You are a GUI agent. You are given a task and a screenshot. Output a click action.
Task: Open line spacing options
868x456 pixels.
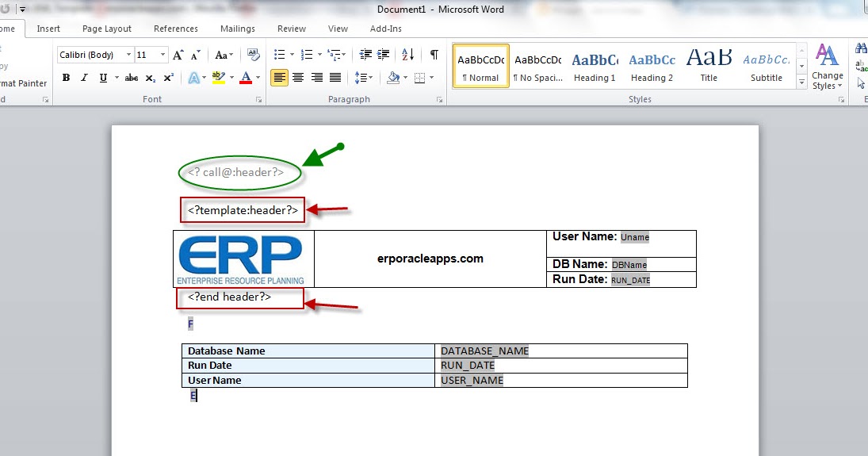[x=363, y=79]
